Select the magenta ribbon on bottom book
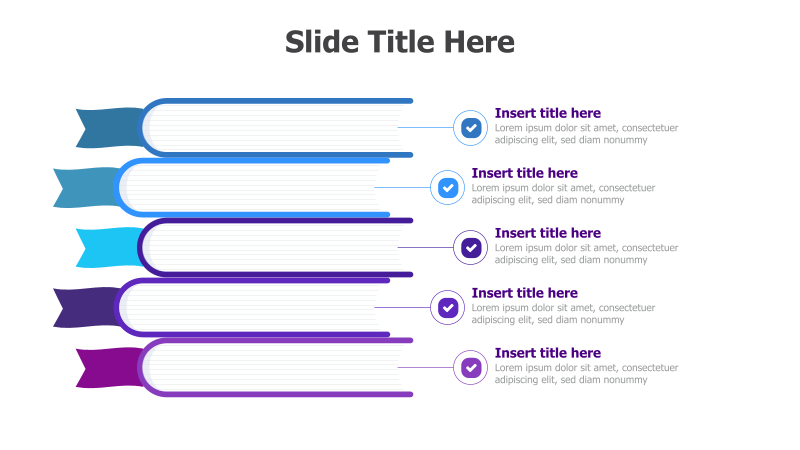The width and height of the screenshot is (800, 450). point(109,367)
